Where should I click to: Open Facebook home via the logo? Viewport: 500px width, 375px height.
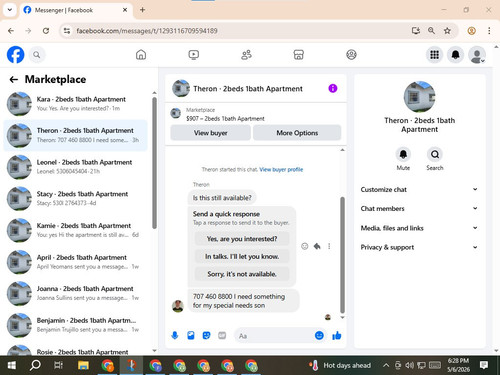click(x=15, y=55)
